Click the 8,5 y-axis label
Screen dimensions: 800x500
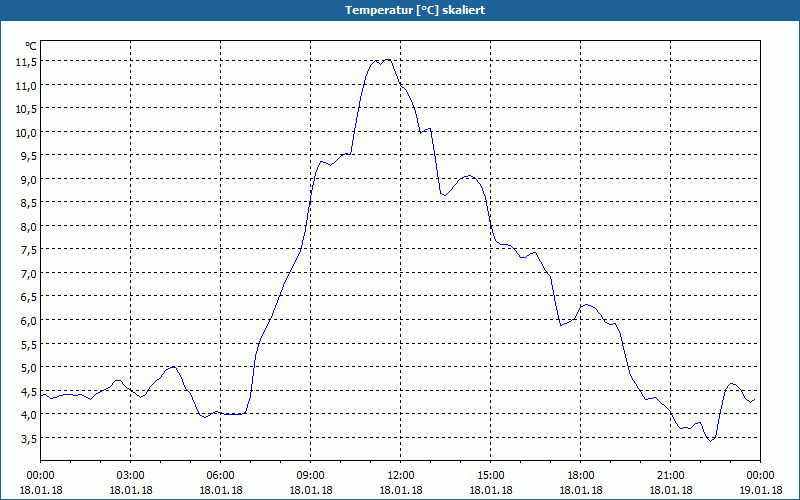[29, 203]
